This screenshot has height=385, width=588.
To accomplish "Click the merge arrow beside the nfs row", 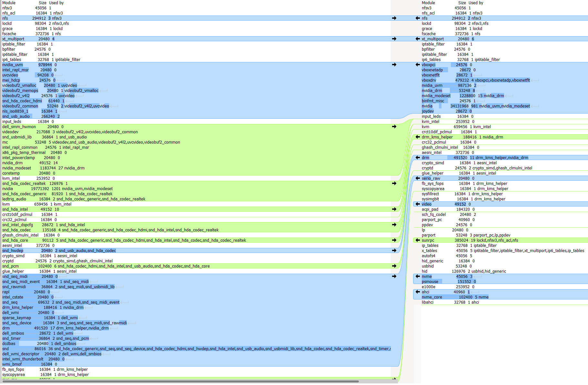I will [394, 18].
